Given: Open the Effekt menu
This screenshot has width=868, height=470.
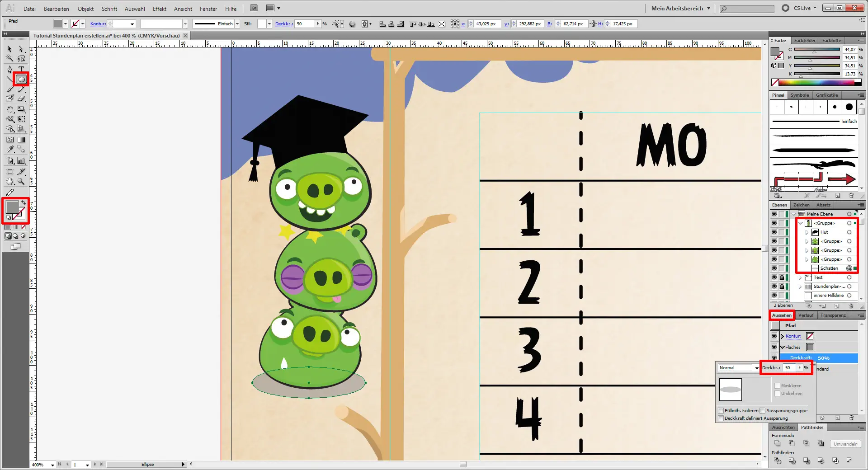Looking at the screenshot, I should pyautogui.click(x=159, y=9).
